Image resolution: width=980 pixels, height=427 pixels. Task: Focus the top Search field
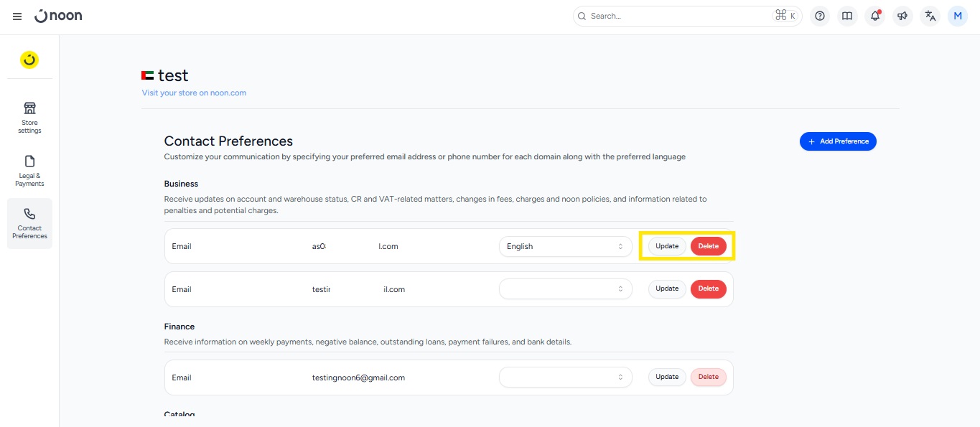[x=675, y=16]
